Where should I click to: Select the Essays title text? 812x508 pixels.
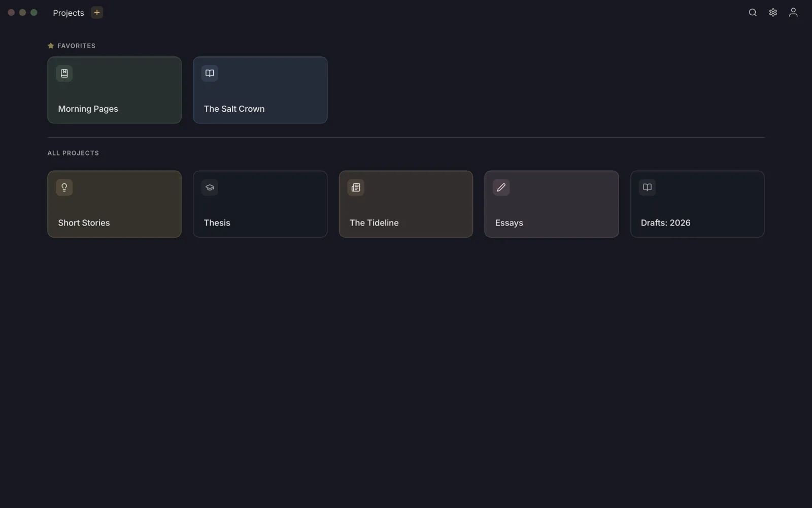pyautogui.click(x=509, y=223)
